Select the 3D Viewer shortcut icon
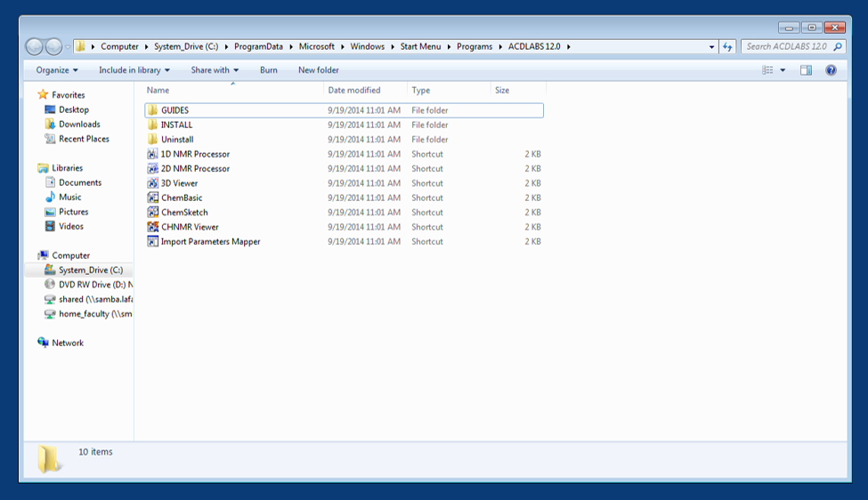Viewport: 868px width, 500px height. pyautogui.click(x=153, y=183)
